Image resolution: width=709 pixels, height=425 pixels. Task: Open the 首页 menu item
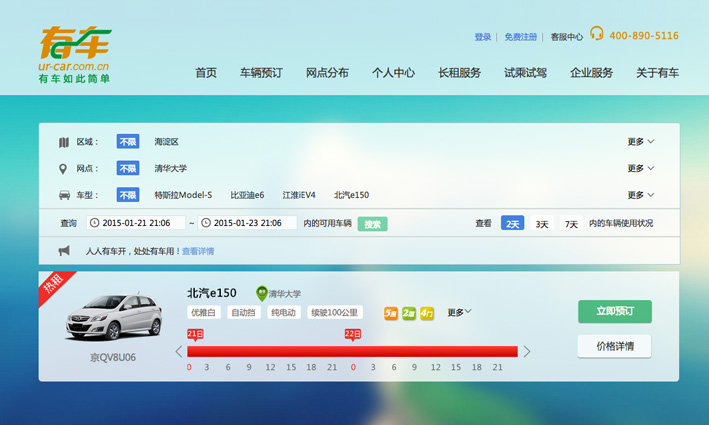pos(206,73)
